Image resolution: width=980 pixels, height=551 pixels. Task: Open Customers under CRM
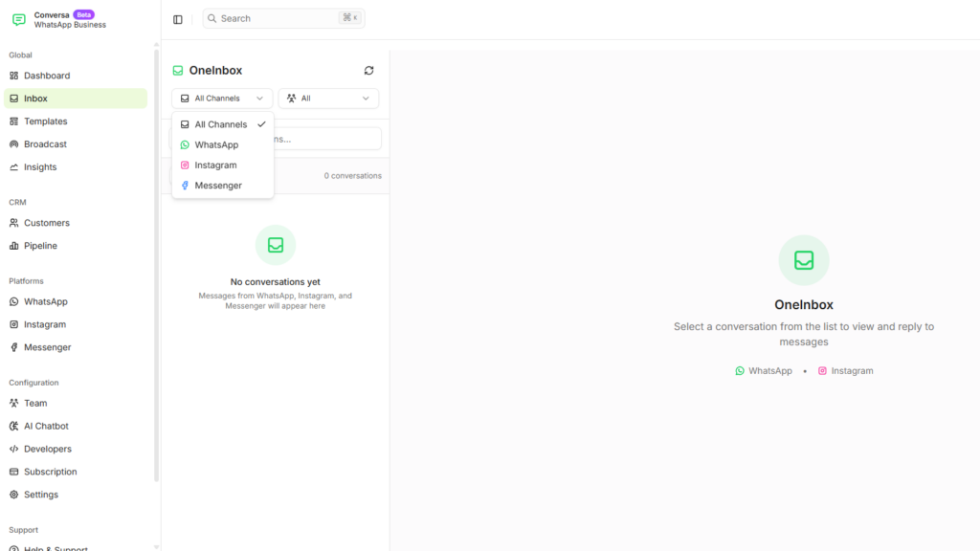47,223
